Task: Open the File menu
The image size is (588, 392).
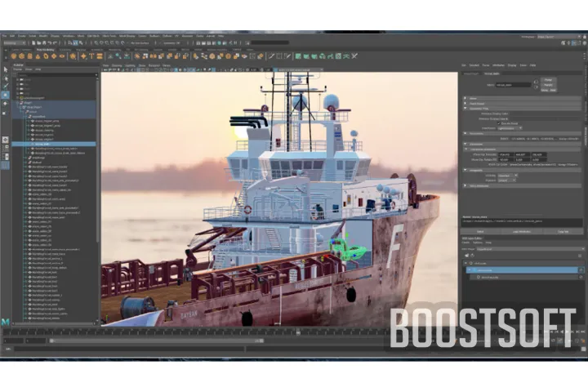Action: point(5,36)
